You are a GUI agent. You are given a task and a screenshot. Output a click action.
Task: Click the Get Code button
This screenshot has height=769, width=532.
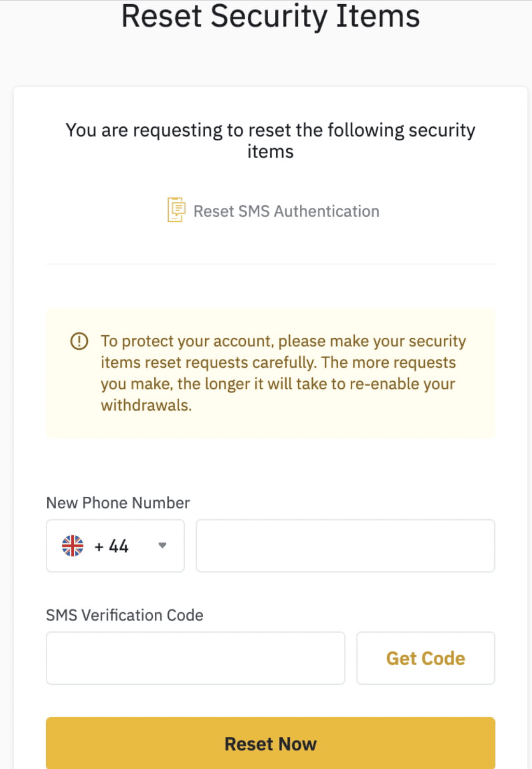pos(425,658)
